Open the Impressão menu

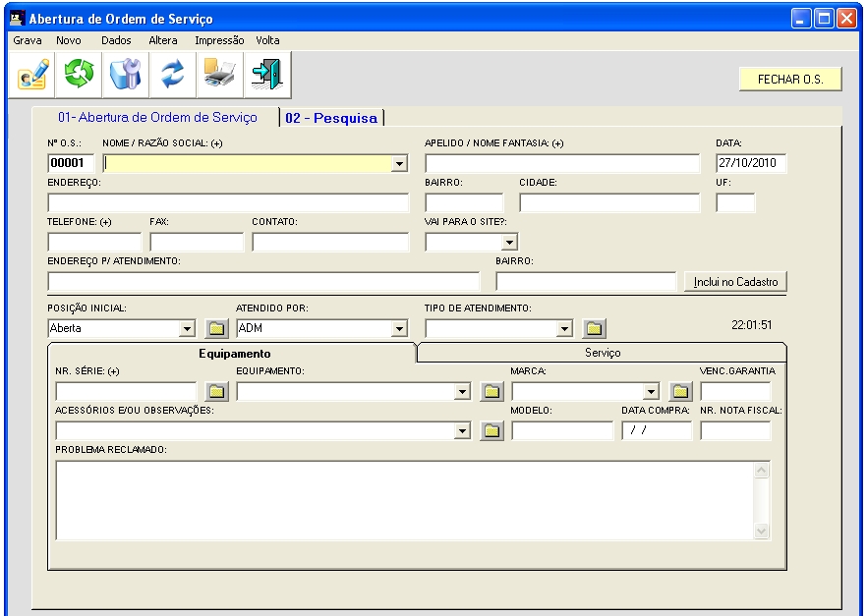219,40
